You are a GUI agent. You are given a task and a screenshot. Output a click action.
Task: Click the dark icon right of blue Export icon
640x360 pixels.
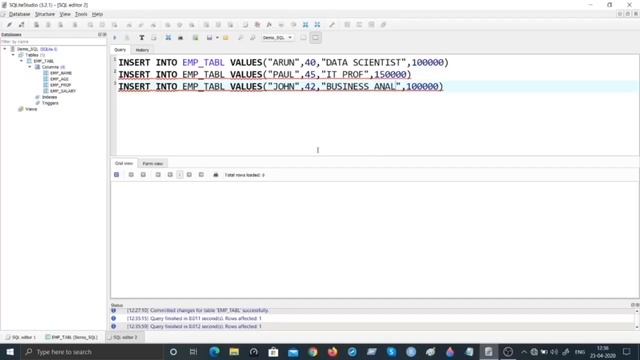180,38
